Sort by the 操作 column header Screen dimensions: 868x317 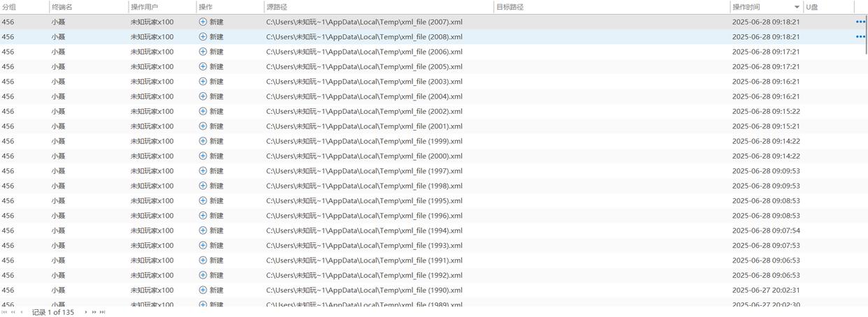pos(205,7)
